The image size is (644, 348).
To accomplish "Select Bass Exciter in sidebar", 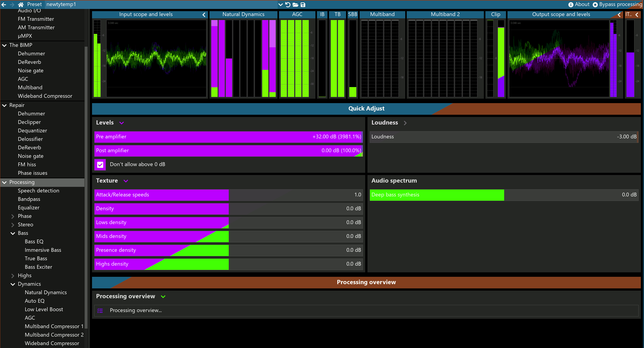I will coord(38,267).
